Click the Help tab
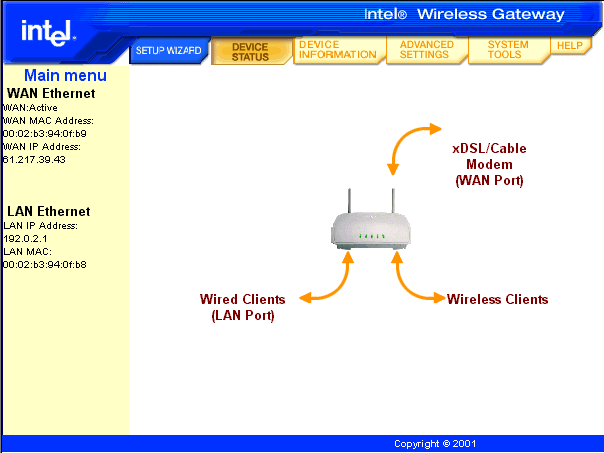604x453 pixels. point(570,45)
